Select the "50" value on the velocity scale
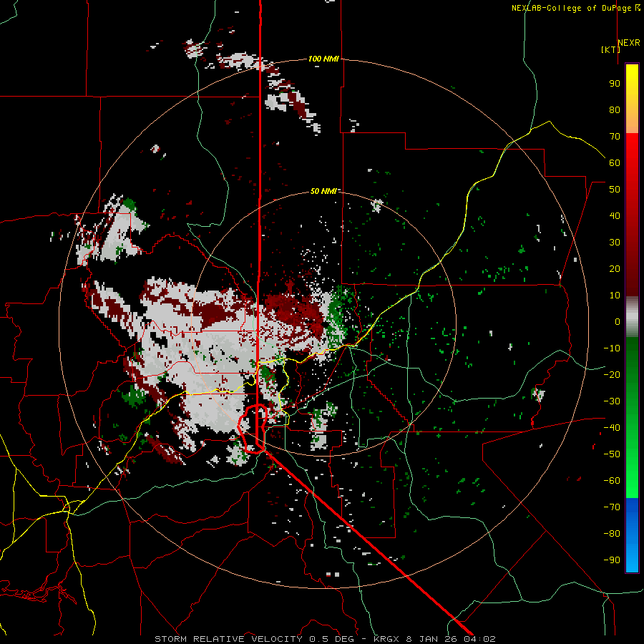 [x=615, y=190]
